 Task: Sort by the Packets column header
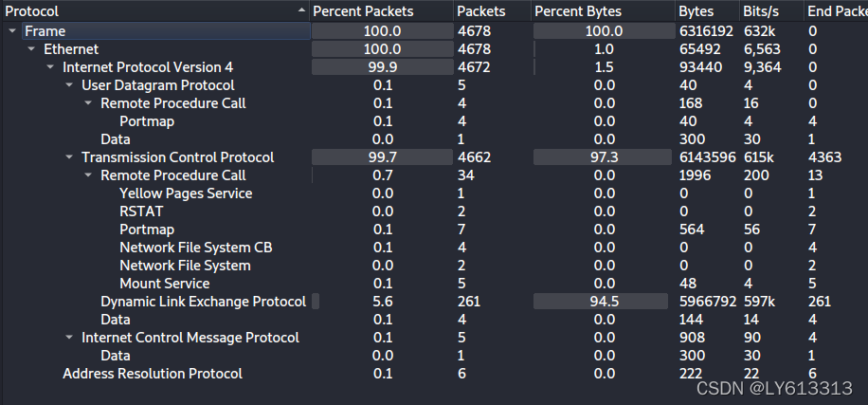[492, 11]
